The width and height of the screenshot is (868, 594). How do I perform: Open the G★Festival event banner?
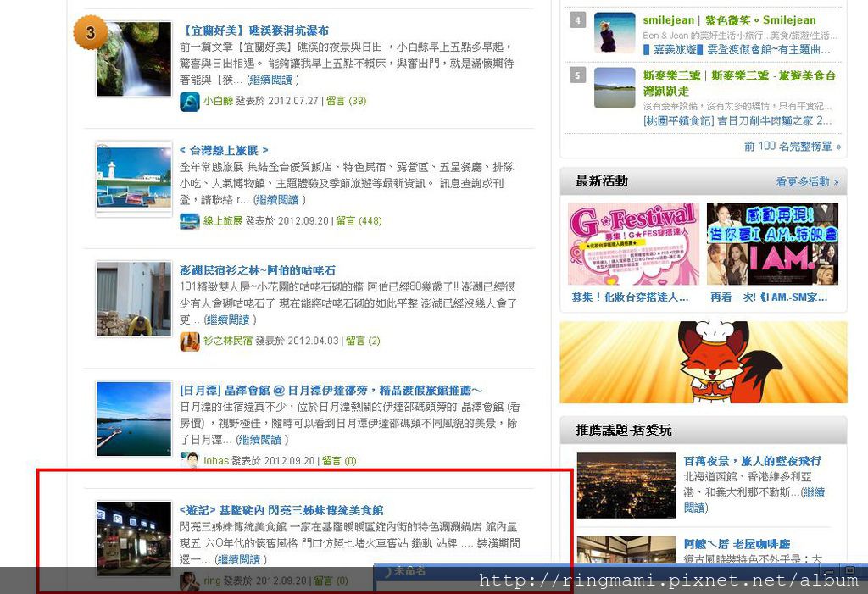click(x=633, y=244)
